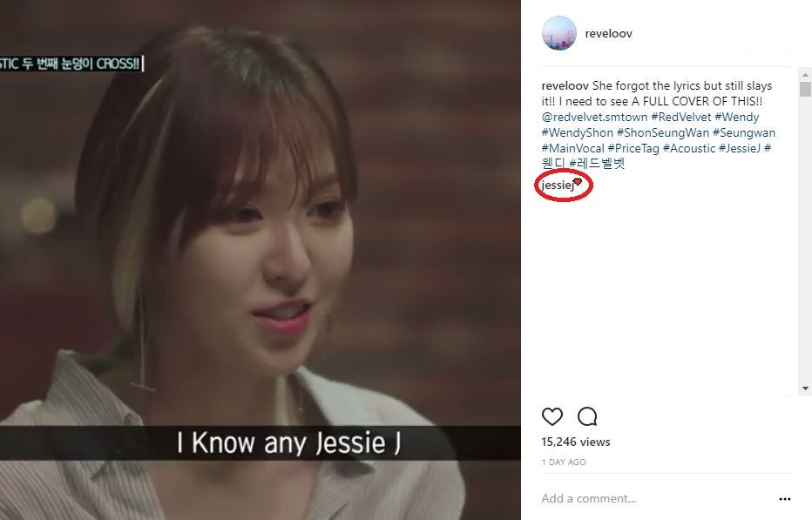Open comments using the speech bubble icon
This screenshot has width=812, height=520.
(587, 415)
